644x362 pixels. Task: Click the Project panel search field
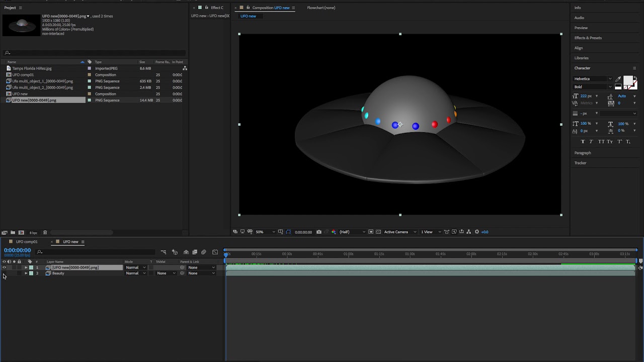[96, 53]
